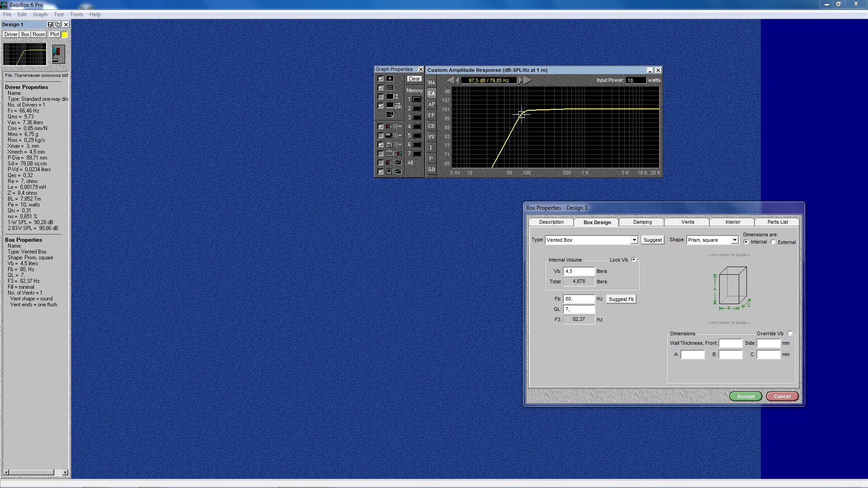The width and height of the screenshot is (868, 488).
Task: Click the Suggest Fb button
Action: pos(621,299)
